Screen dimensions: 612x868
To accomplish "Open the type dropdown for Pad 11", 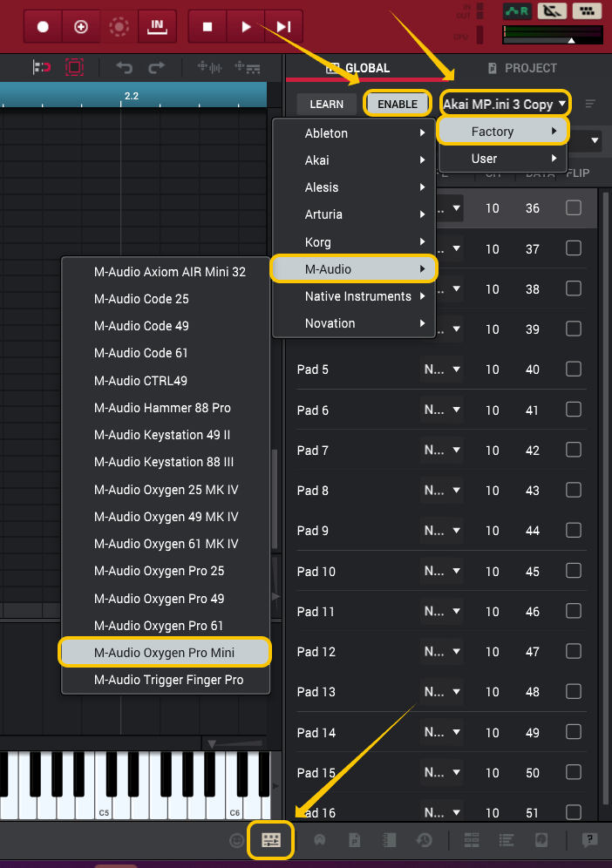I will click(441, 611).
